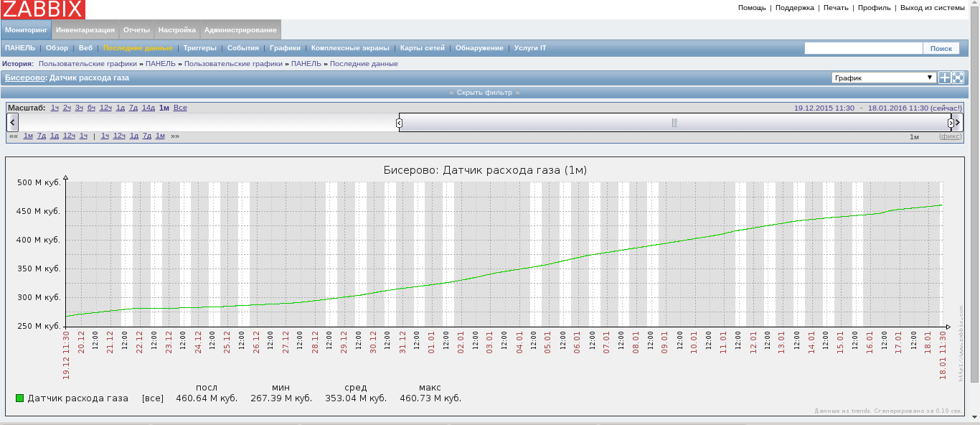Screen dimensions: 980x425
Task: Set scale to 1д in Масштаб row
Action: point(121,108)
